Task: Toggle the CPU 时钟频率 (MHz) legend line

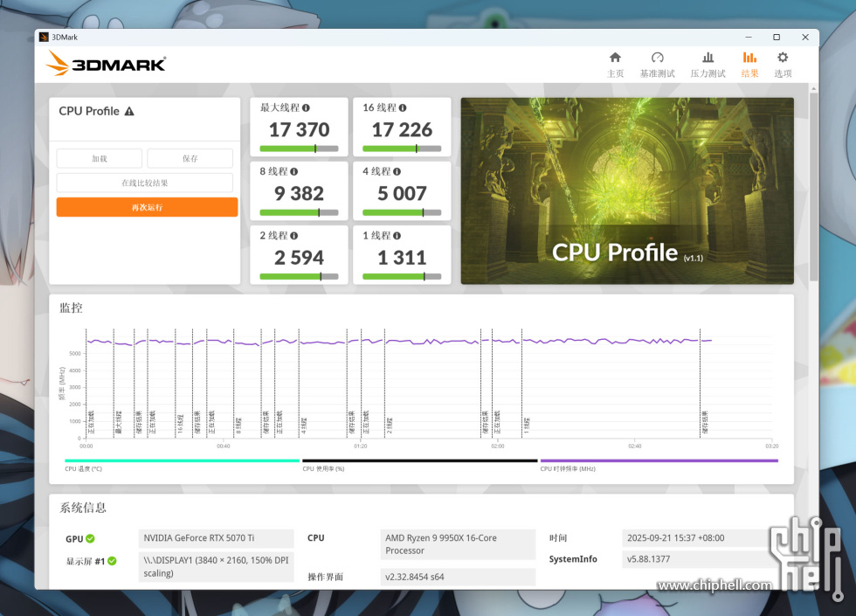Action: [x=659, y=461]
